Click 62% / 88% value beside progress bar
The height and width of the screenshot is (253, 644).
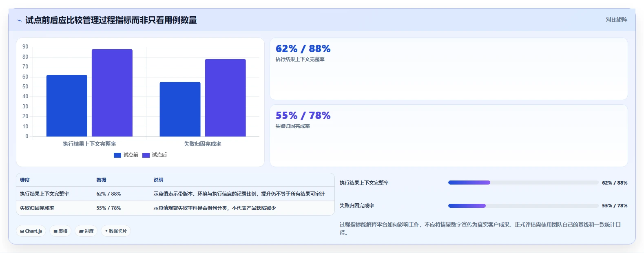point(615,183)
